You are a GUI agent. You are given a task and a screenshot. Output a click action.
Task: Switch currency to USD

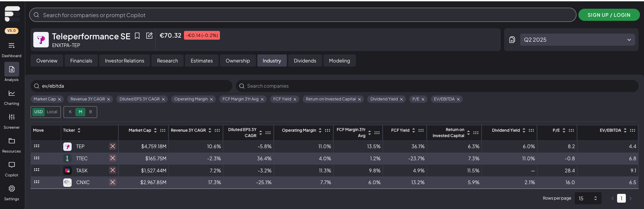click(39, 112)
